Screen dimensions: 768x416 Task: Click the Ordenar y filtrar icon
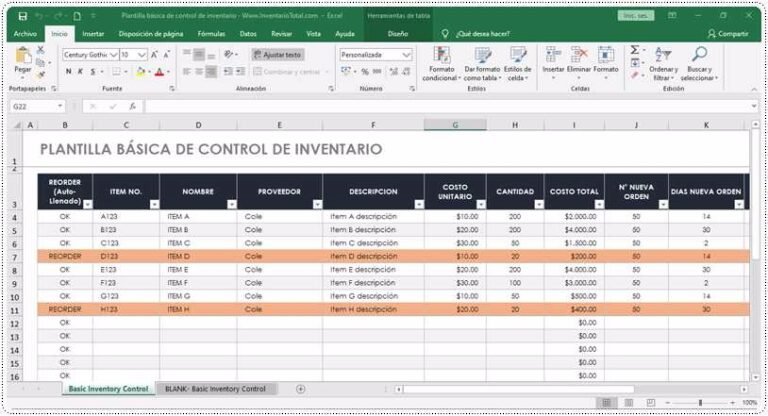tap(663, 56)
